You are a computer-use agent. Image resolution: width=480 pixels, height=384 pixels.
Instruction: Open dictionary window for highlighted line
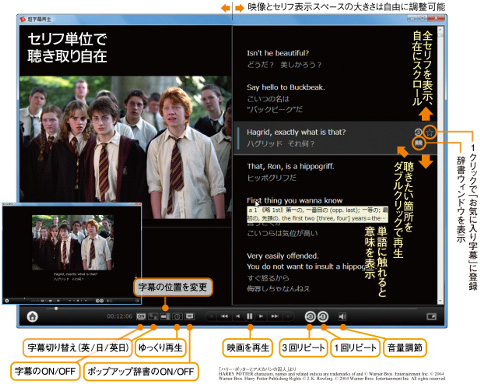(x=419, y=143)
